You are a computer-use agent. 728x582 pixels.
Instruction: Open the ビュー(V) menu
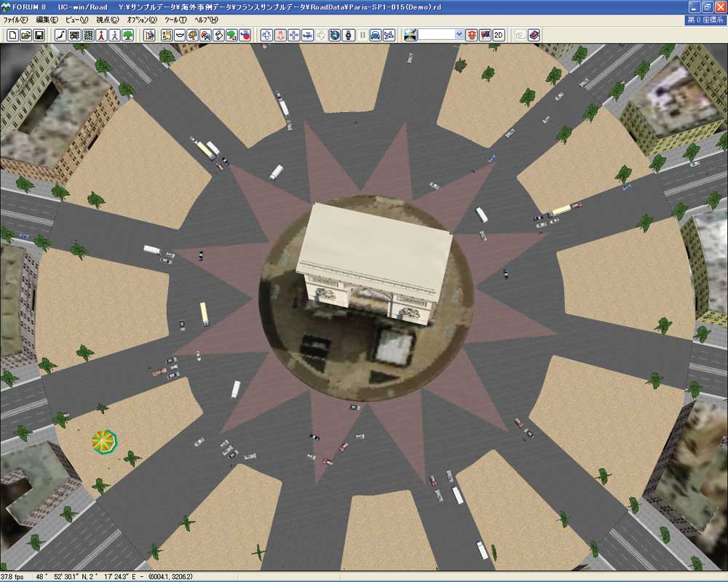coord(76,20)
